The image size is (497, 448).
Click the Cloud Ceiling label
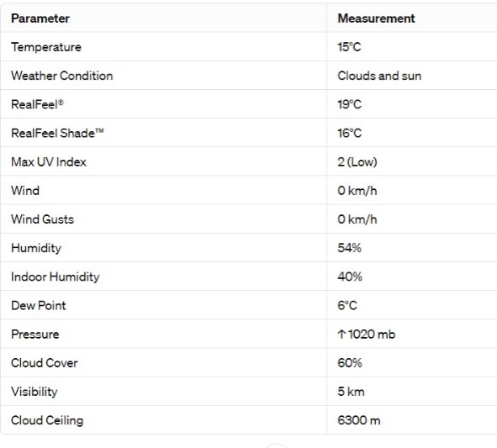pyautogui.click(x=47, y=420)
